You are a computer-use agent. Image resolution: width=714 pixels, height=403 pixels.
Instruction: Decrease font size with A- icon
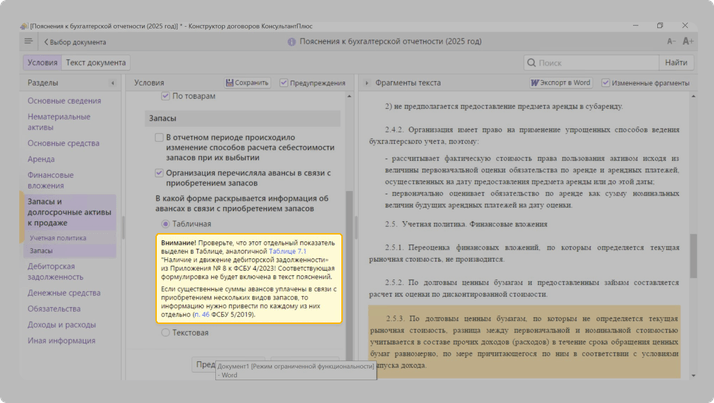pyautogui.click(x=671, y=41)
